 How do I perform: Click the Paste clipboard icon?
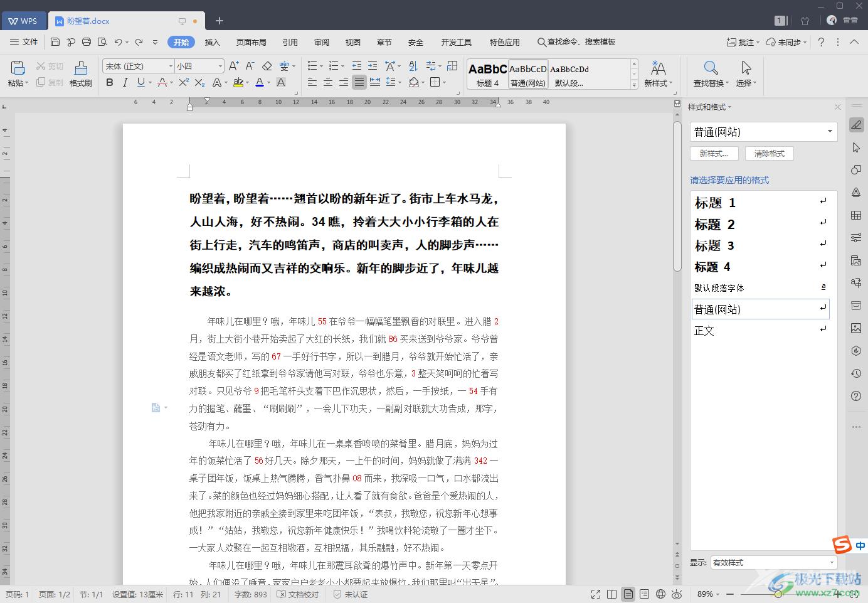(x=18, y=67)
